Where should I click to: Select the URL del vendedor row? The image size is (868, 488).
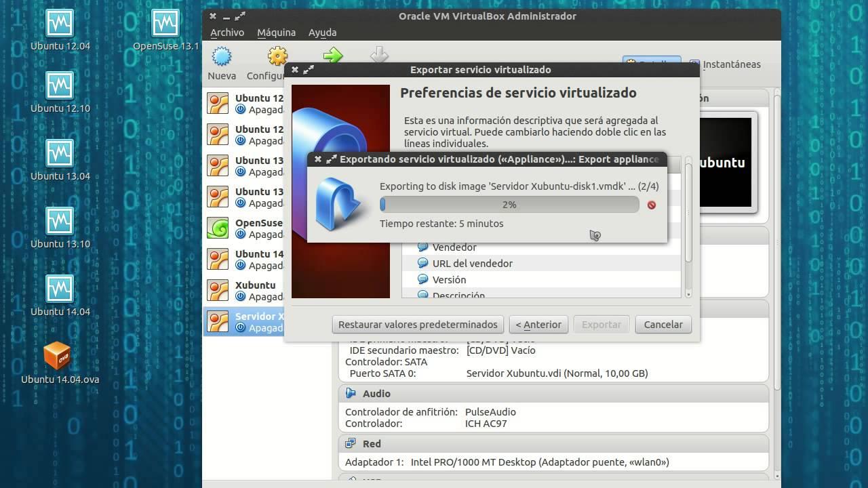pos(473,264)
